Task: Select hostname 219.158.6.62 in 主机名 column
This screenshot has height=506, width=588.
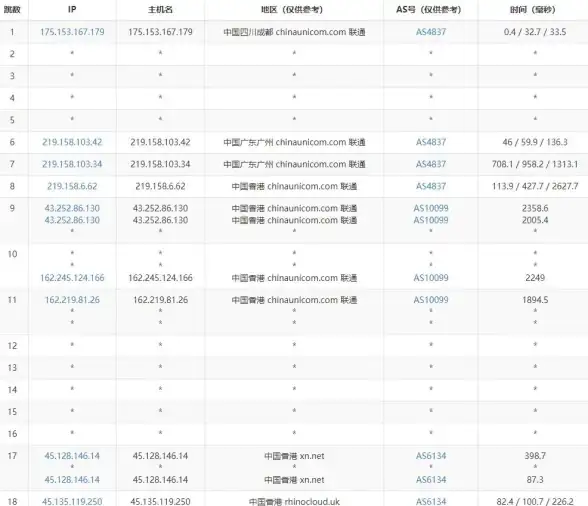Action: [x=160, y=186]
